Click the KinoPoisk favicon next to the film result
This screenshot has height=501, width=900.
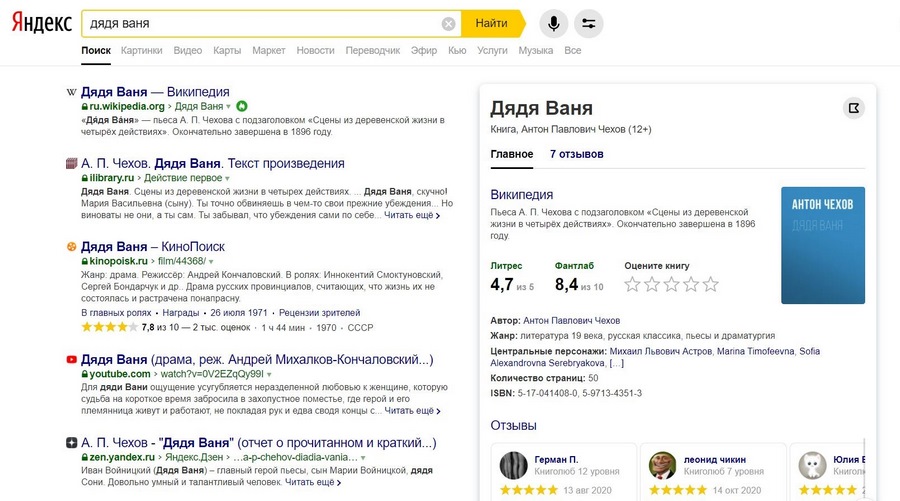71,247
